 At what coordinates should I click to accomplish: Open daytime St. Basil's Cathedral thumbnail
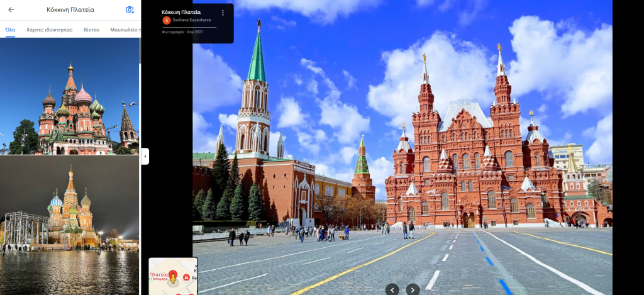click(x=69, y=96)
